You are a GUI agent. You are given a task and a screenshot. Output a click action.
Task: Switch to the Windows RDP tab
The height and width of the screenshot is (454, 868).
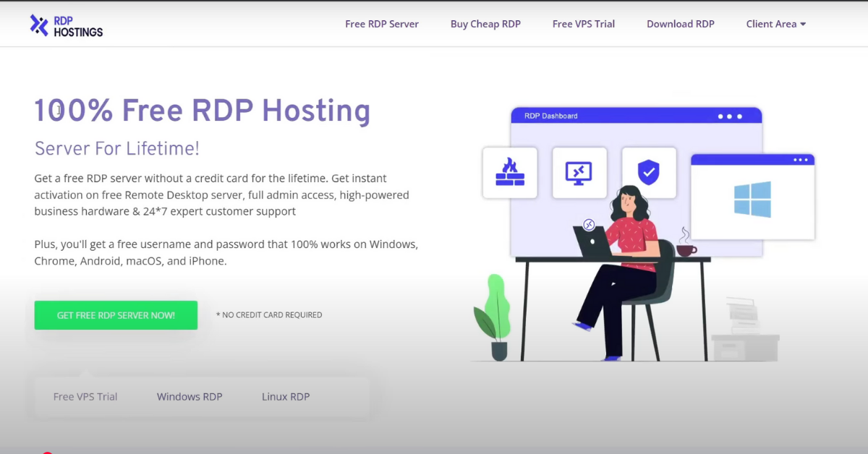(x=190, y=397)
